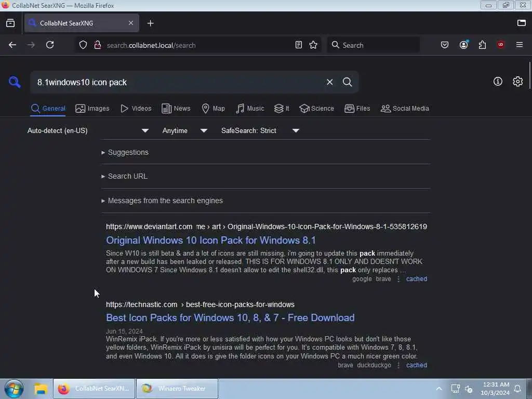Viewport: 532px width, 399px height.
Task: Open the Anytime time range dropdown
Action: (x=184, y=130)
